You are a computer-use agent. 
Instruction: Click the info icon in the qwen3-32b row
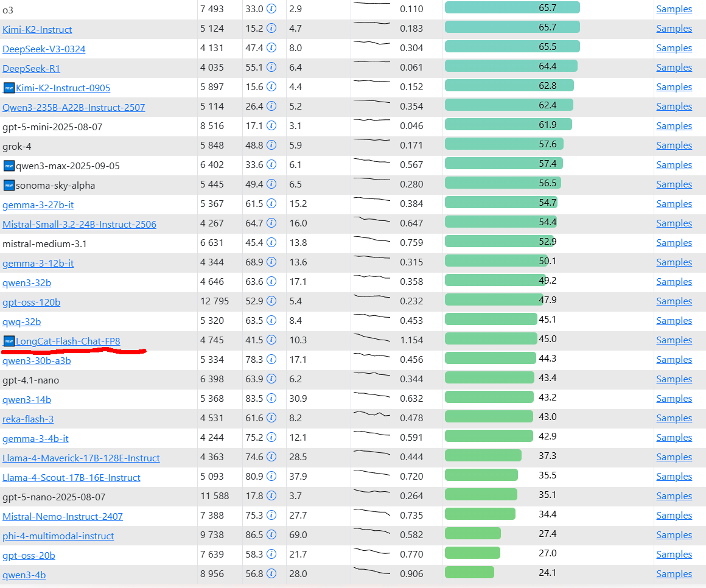pyautogui.click(x=271, y=281)
